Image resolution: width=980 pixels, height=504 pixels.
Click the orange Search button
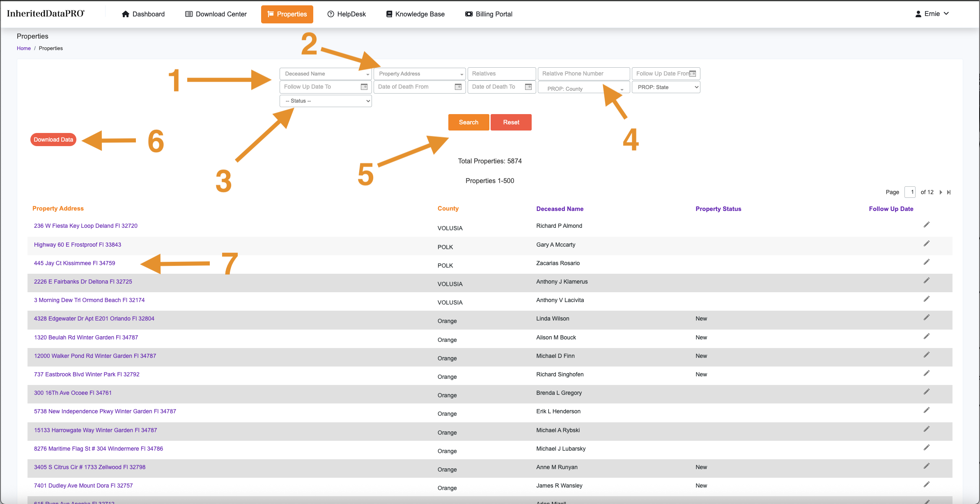(x=468, y=122)
